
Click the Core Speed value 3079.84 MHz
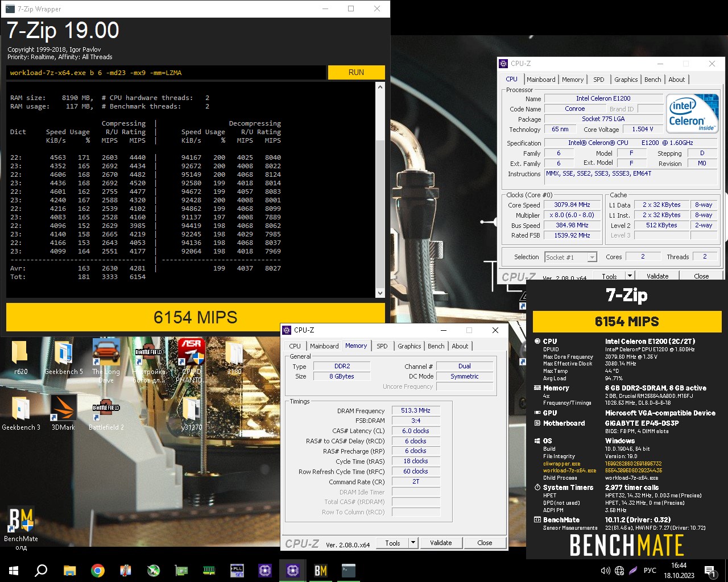tap(572, 205)
